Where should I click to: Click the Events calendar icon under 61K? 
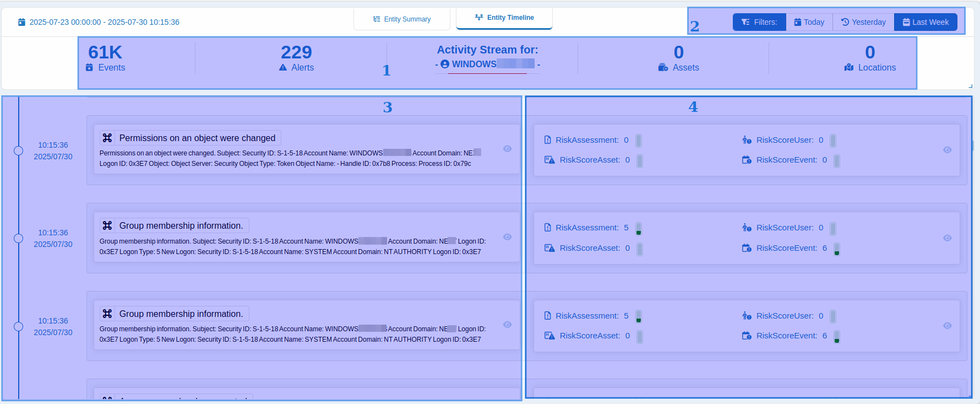coord(89,67)
